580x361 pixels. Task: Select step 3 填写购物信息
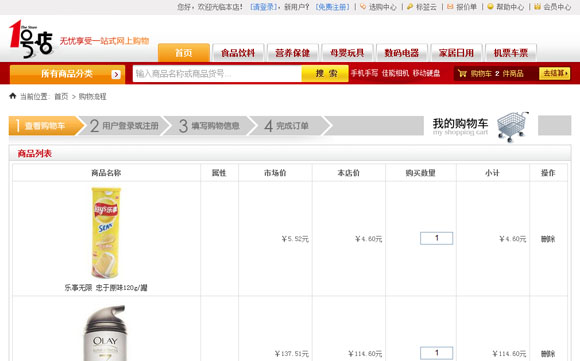tap(210, 126)
